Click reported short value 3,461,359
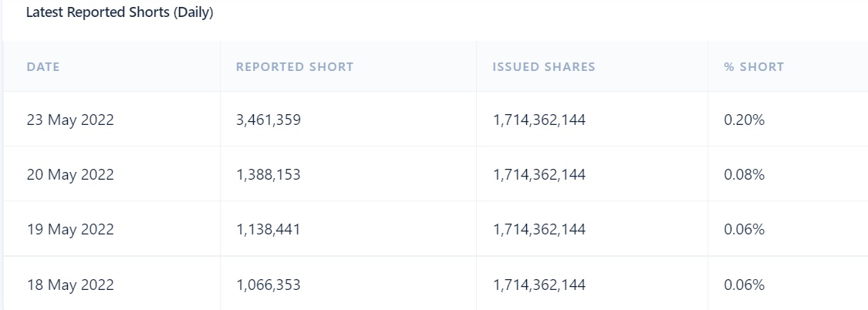The height and width of the screenshot is (310, 868). tap(269, 120)
